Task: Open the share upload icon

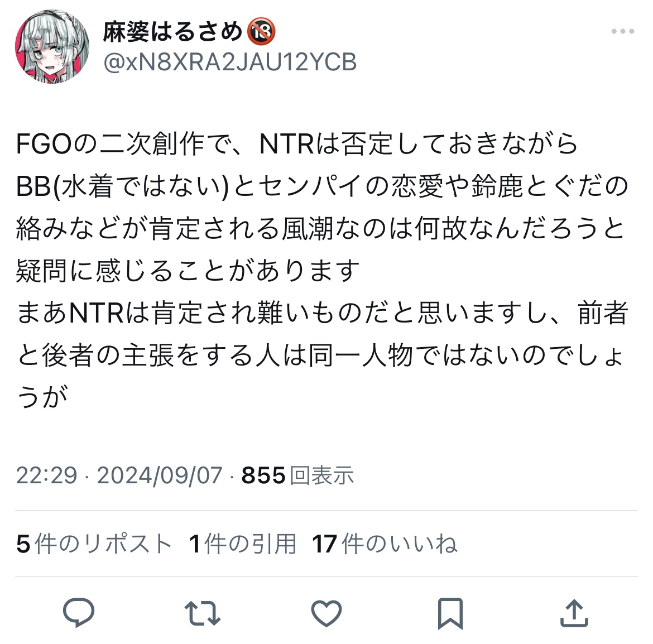Action: (x=574, y=613)
